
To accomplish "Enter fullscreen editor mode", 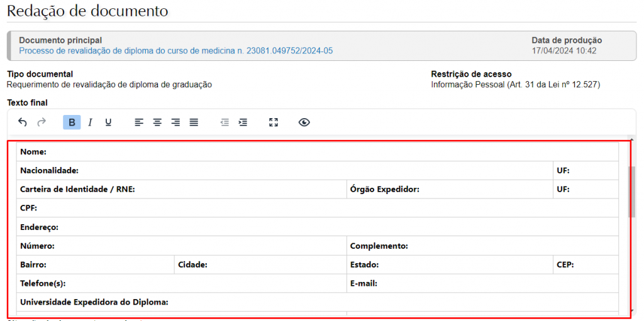I will tap(274, 122).
